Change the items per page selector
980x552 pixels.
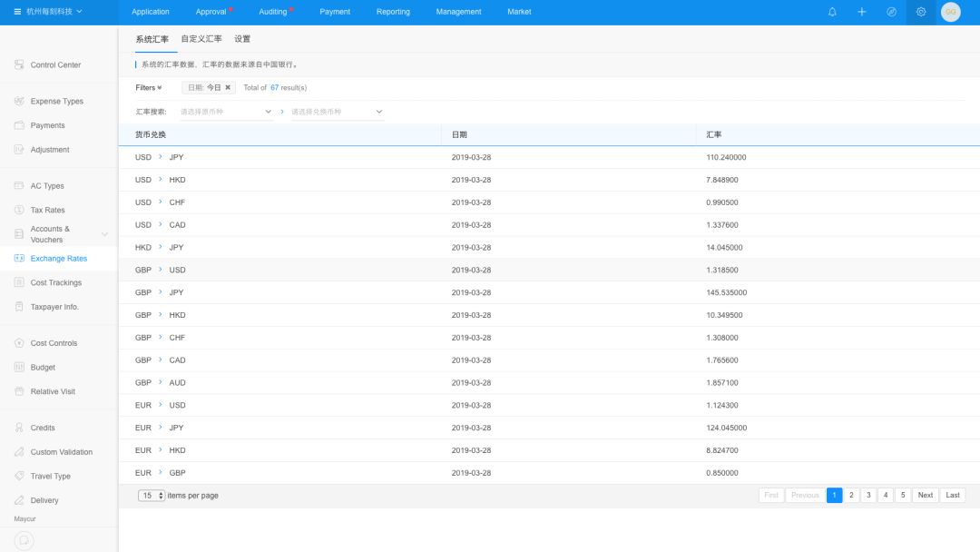point(152,496)
